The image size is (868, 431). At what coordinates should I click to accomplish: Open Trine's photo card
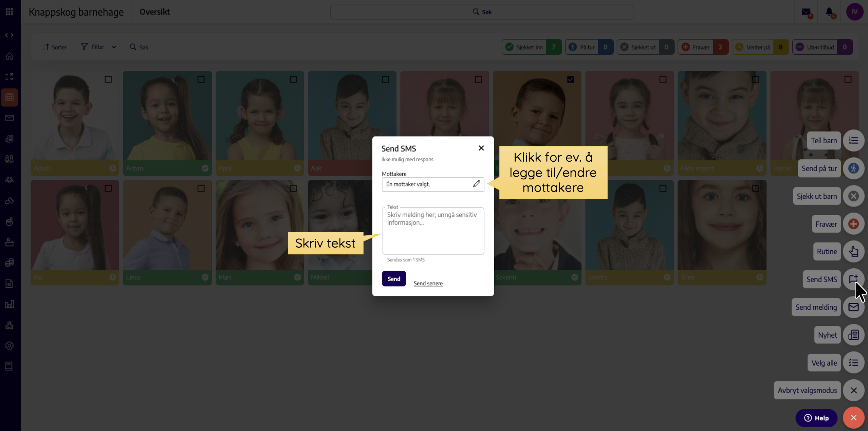pyautogui.click(x=722, y=233)
